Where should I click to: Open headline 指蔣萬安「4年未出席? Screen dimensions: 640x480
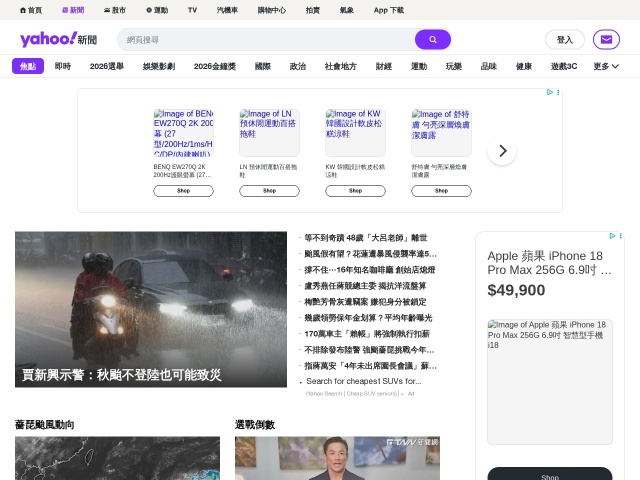coord(370,366)
